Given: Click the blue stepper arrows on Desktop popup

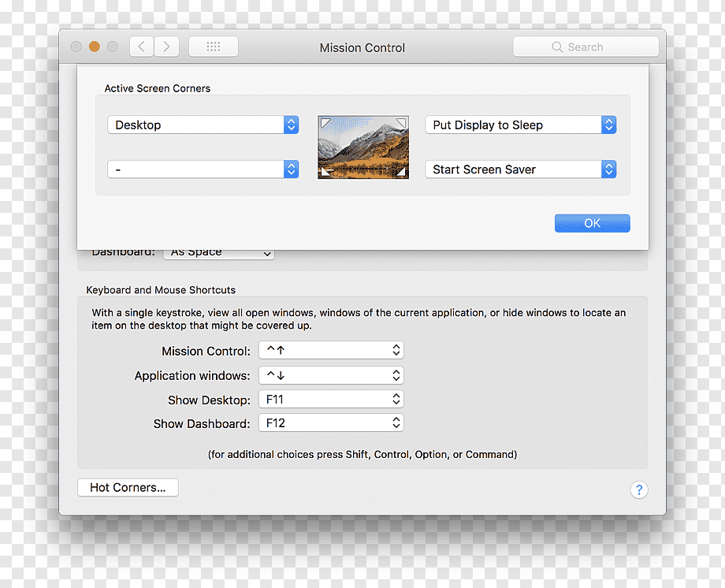Looking at the screenshot, I should (x=292, y=125).
